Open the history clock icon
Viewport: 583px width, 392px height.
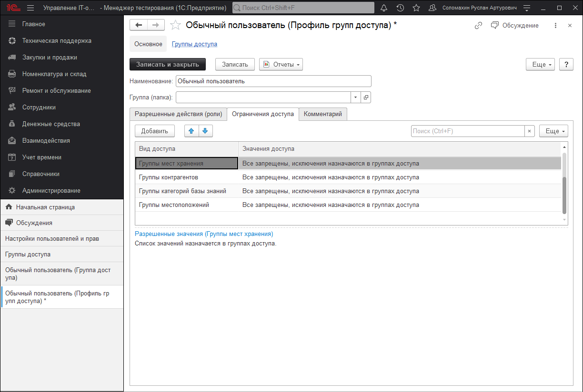tap(400, 8)
